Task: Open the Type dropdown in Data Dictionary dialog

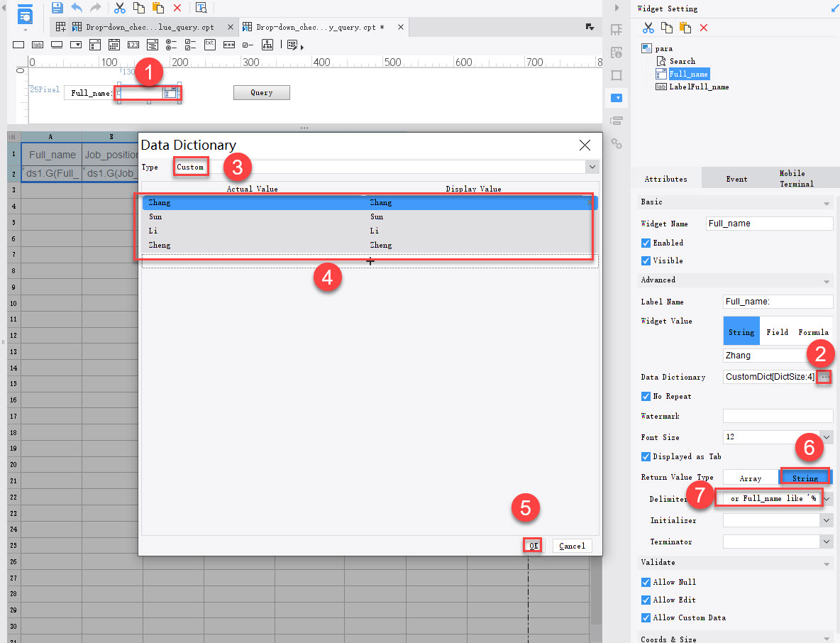Action: 592,166
